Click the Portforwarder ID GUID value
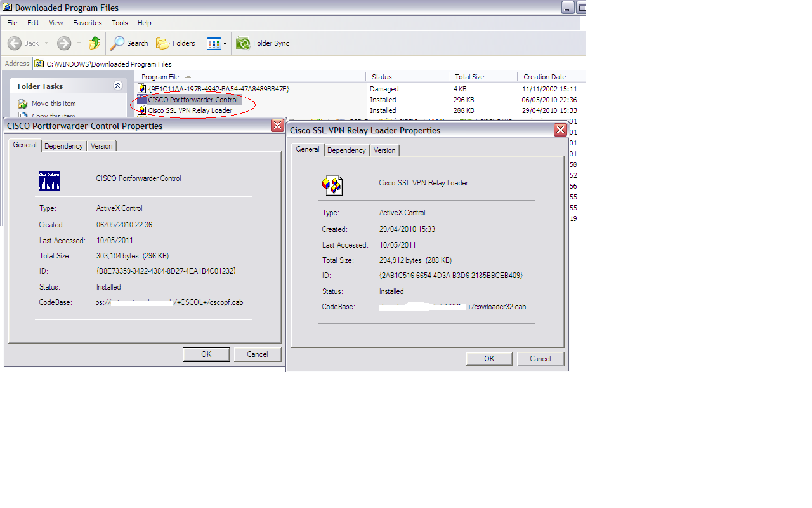This screenshot has height=508, width=812. pos(166,271)
